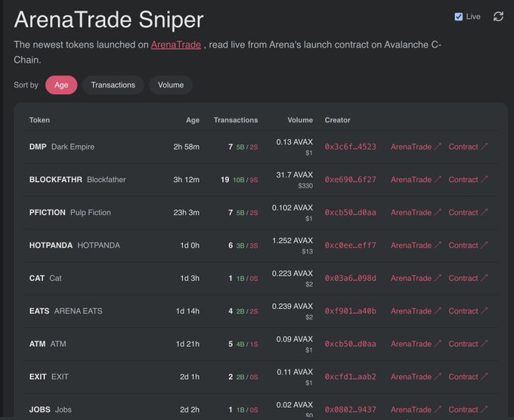Click the ArenaTrade Sniper page title
Screen dimensions: 514x420
109,20
